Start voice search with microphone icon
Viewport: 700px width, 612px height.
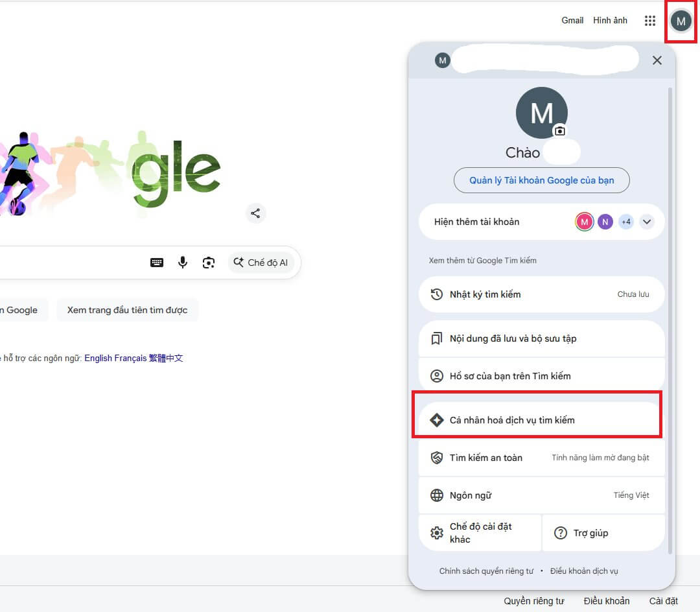point(183,263)
